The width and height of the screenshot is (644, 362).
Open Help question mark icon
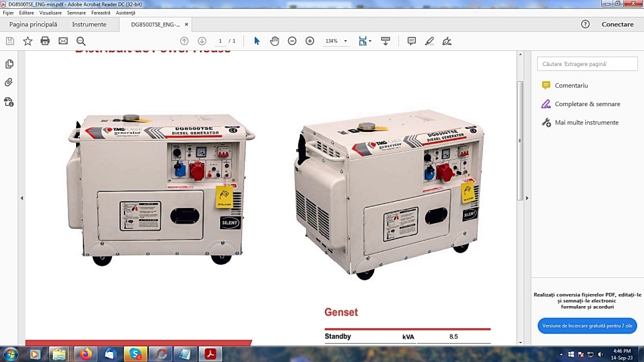click(586, 25)
